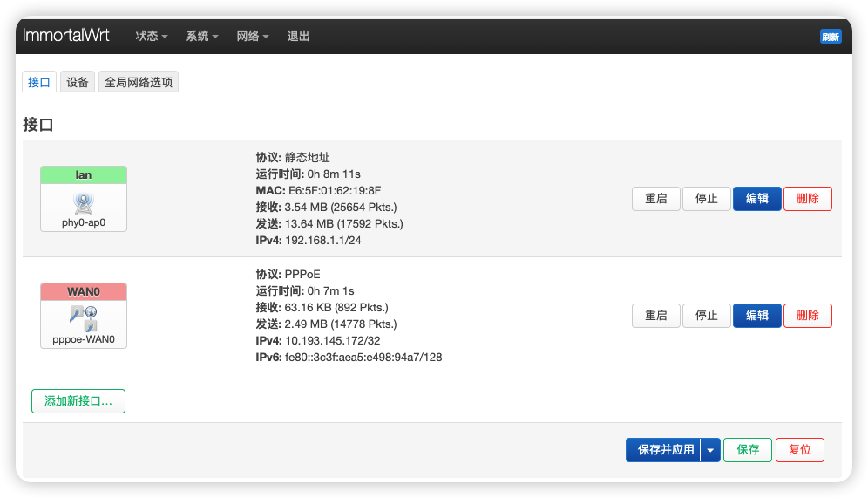Restart the lan interface with 重启
The image size is (868, 498).
[655, 199]
